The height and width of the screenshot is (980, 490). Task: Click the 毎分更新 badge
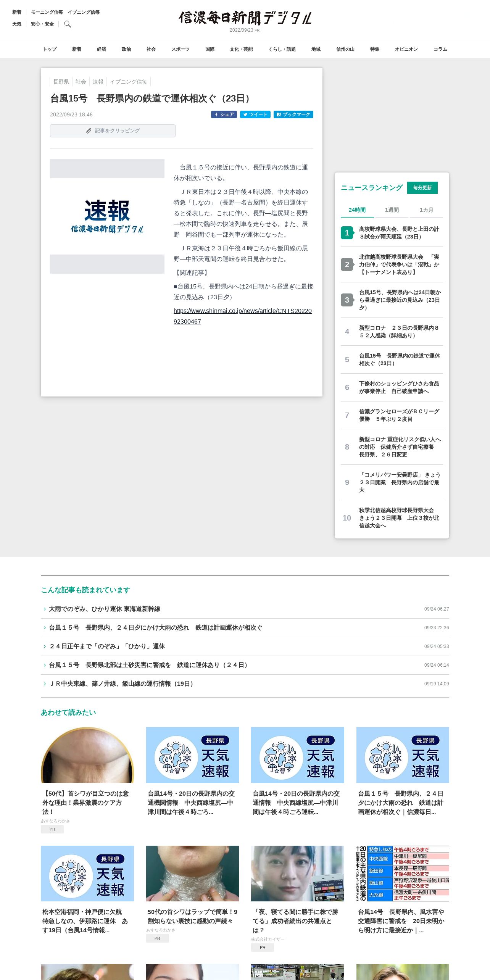click(422, 188)
